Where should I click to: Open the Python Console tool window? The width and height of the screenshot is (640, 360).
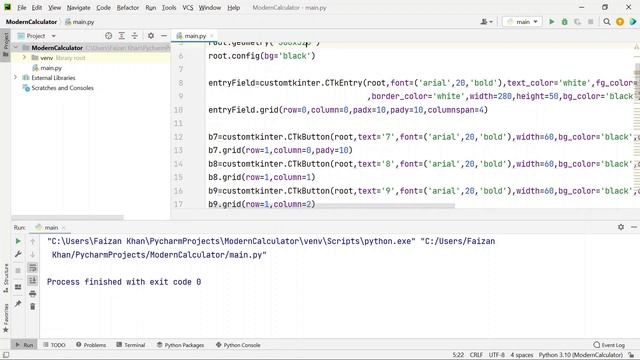pos(238,345)
